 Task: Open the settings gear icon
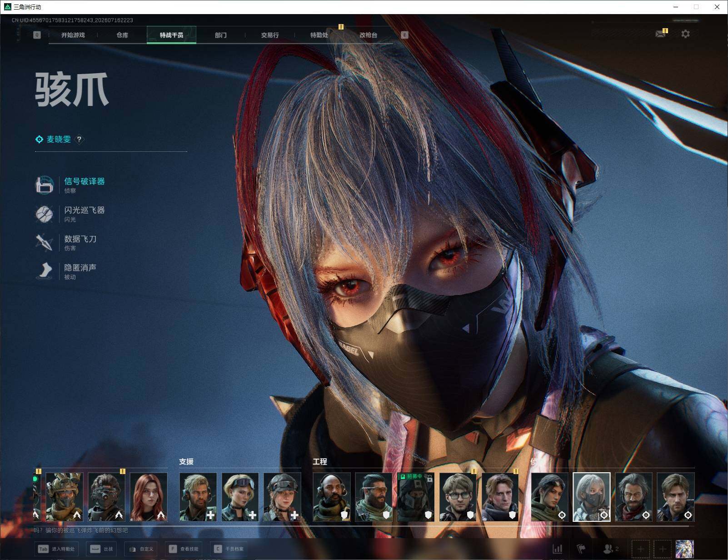[x=685, y=34]
